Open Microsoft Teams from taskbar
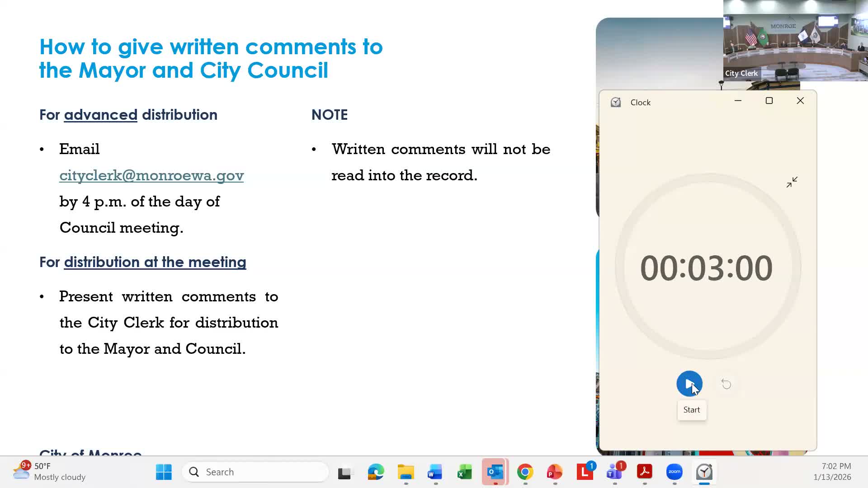The height and width of the screenshot is (488, 868). pos(614,472)
